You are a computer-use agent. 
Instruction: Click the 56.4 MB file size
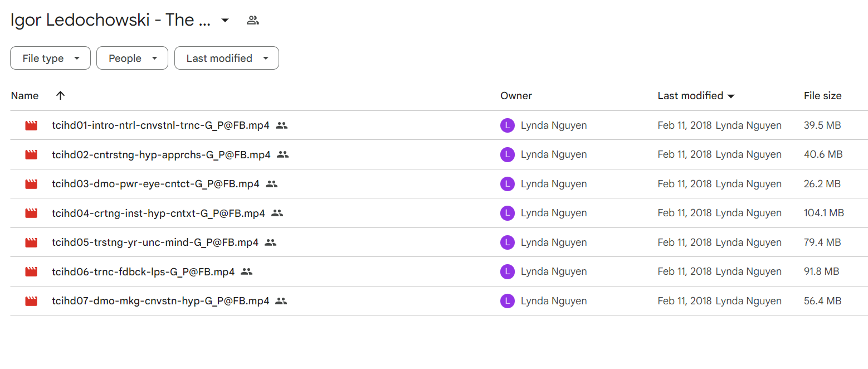[823, 301]
